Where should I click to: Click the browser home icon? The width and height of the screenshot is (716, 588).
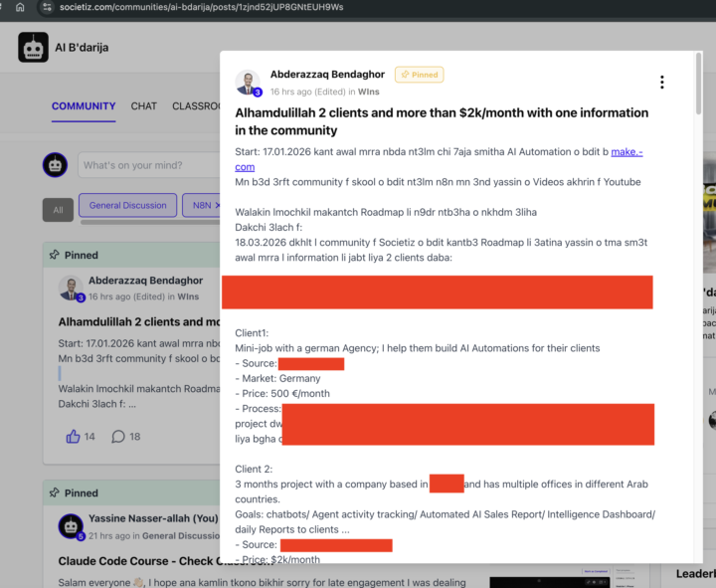click(x=20, y=7)
